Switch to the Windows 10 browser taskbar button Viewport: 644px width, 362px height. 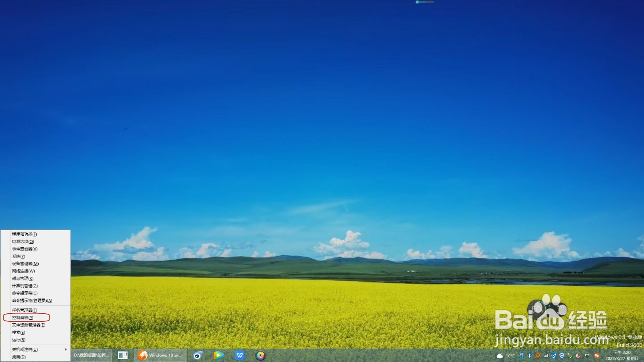[x=161, y=355]
